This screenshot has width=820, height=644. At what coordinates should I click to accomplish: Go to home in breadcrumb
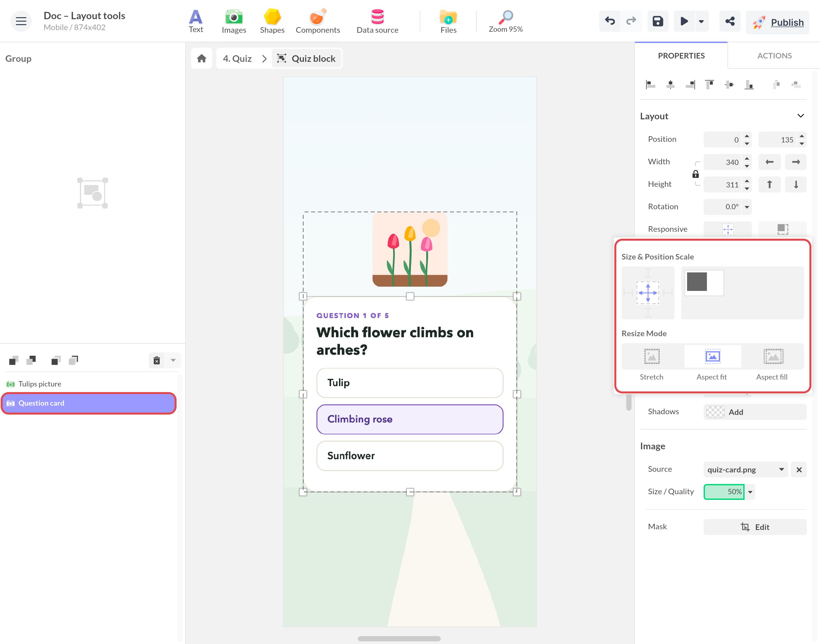pyautogui.click(x=202, y=59)
